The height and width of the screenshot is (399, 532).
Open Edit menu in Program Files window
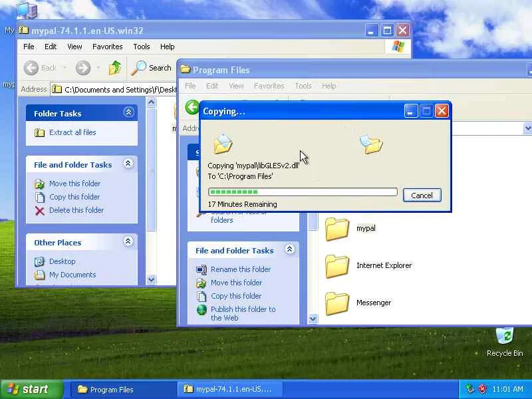212,86
